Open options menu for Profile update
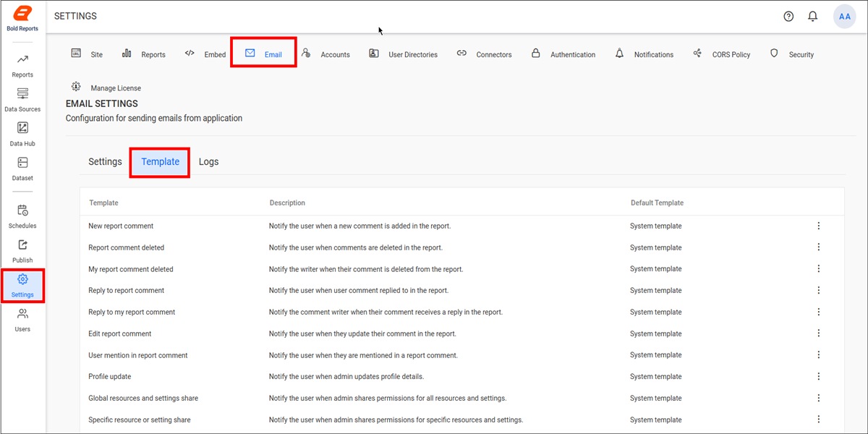 [x=819, y=376]
